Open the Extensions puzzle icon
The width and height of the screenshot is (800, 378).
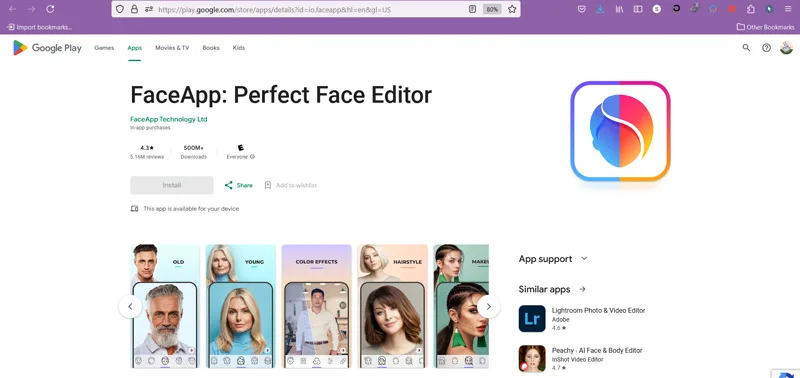(x=751, y=9)
